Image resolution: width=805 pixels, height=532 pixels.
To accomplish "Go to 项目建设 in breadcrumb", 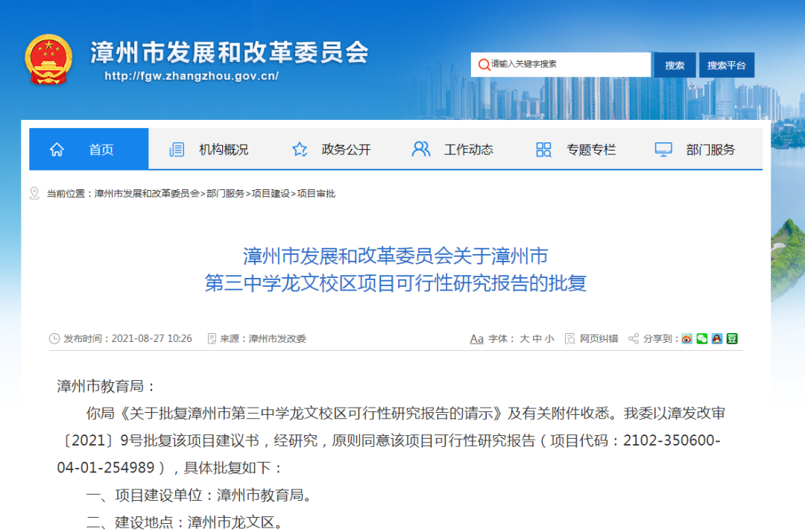I will [x=270, y=194].
